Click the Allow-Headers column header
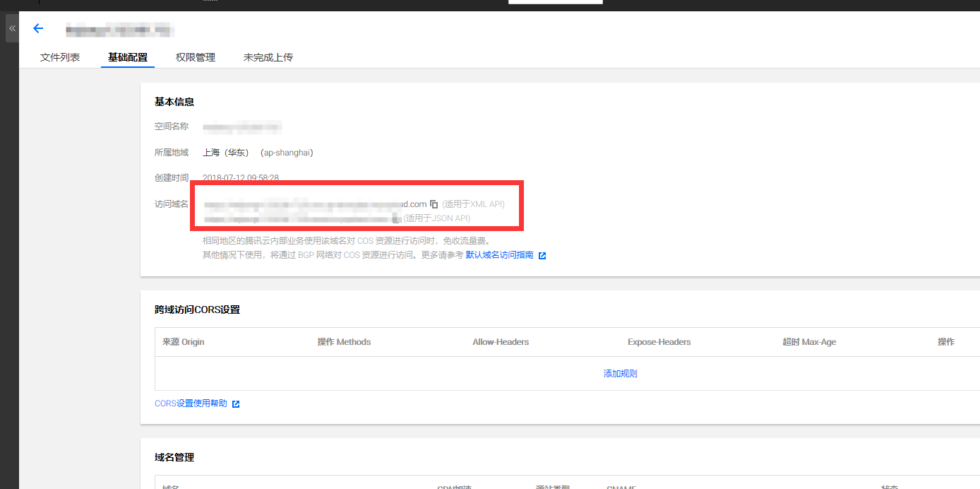 (501, 342)
